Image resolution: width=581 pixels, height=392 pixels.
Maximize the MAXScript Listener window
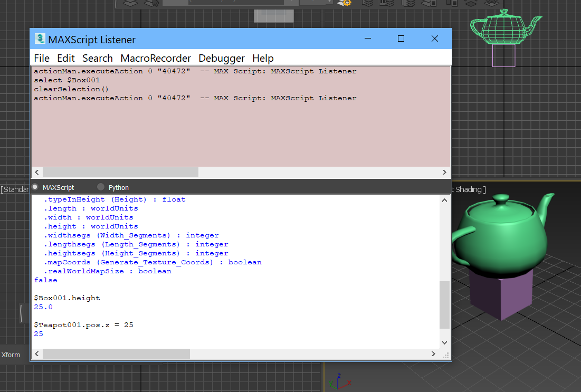pyautogui.click(x=401, y=39)
